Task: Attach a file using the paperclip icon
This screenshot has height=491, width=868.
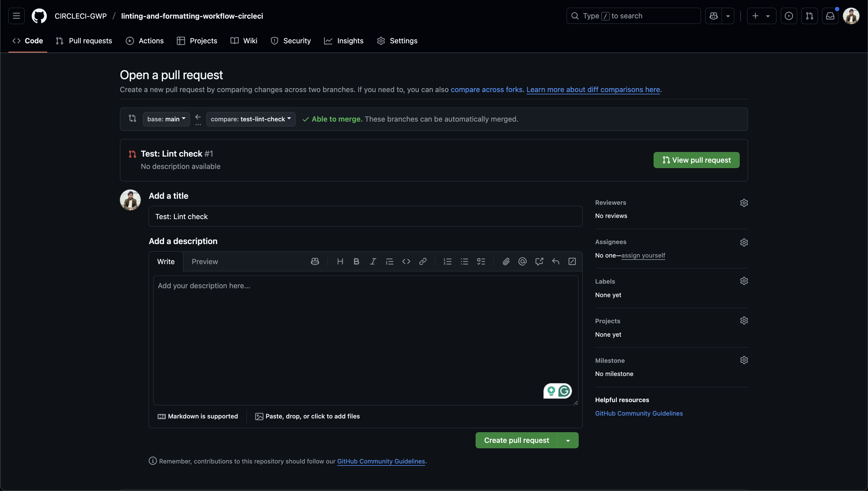Action: point(506,261)
